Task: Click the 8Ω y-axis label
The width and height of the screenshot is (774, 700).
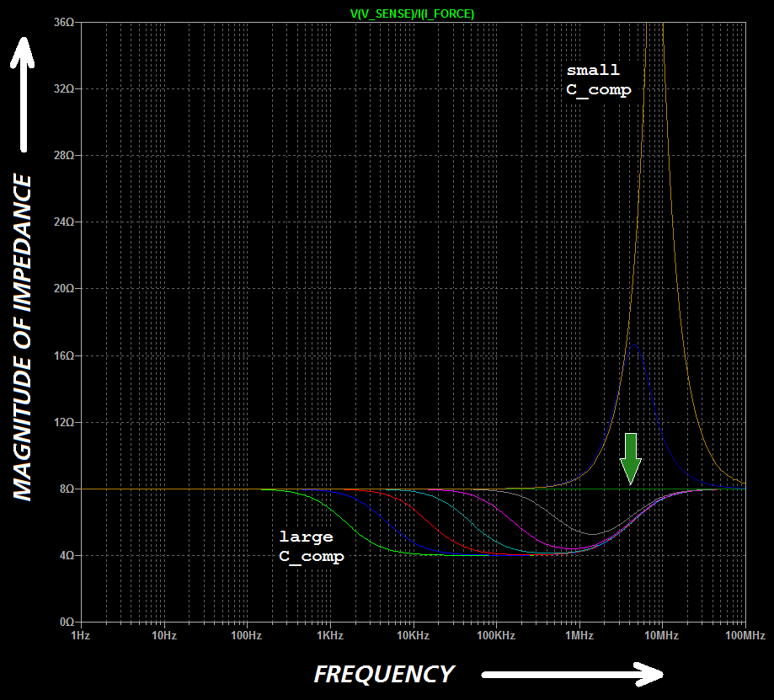Action: coord(67,489)
